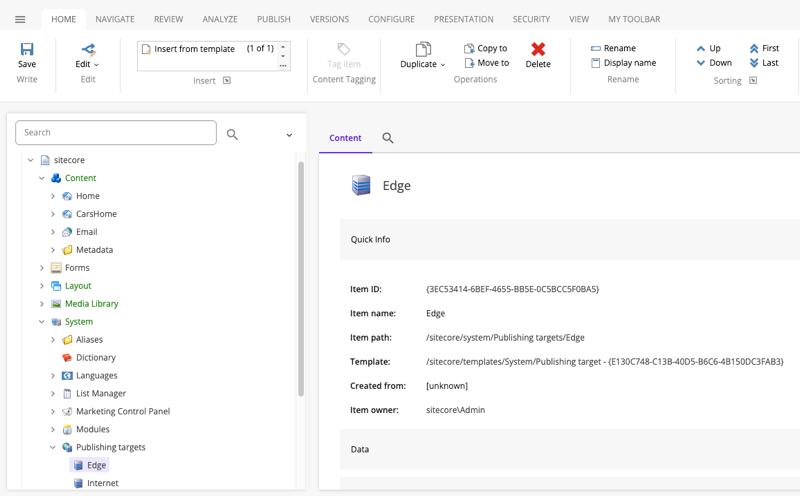Open the VERSIONS ribbon tab
The width and height of the screenshot is (800, 496).
click(329, 19)
